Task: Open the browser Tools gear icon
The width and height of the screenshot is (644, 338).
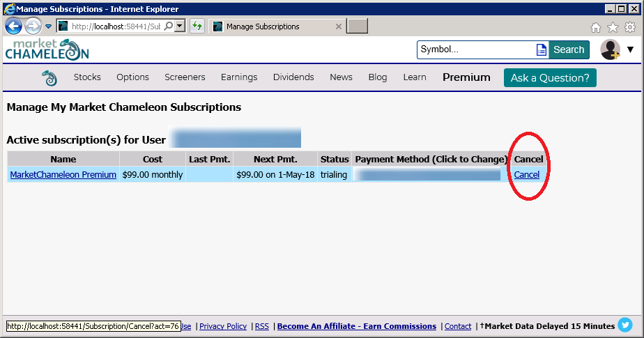Action: pyautogui.click(x=630, y=27)
